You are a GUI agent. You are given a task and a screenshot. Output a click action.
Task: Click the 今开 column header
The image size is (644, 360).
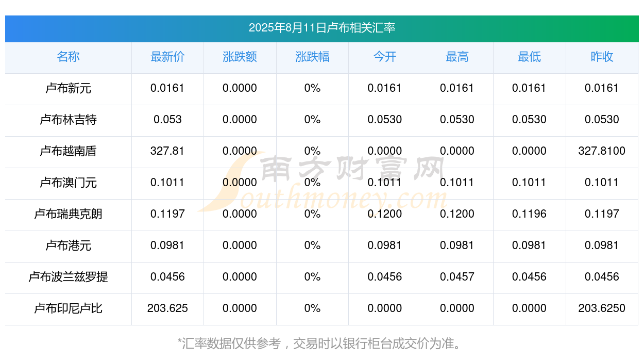point(385,57)
